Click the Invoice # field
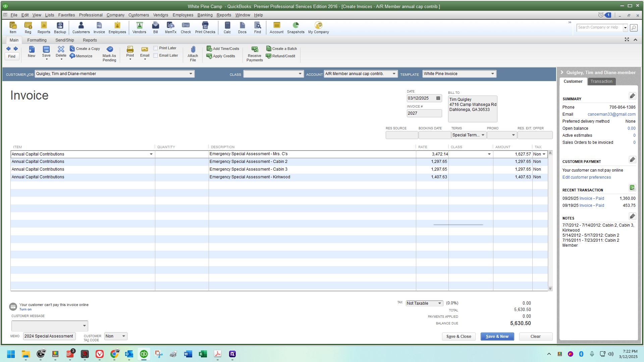This screenshot has height=362, width=644. (424, 113)
